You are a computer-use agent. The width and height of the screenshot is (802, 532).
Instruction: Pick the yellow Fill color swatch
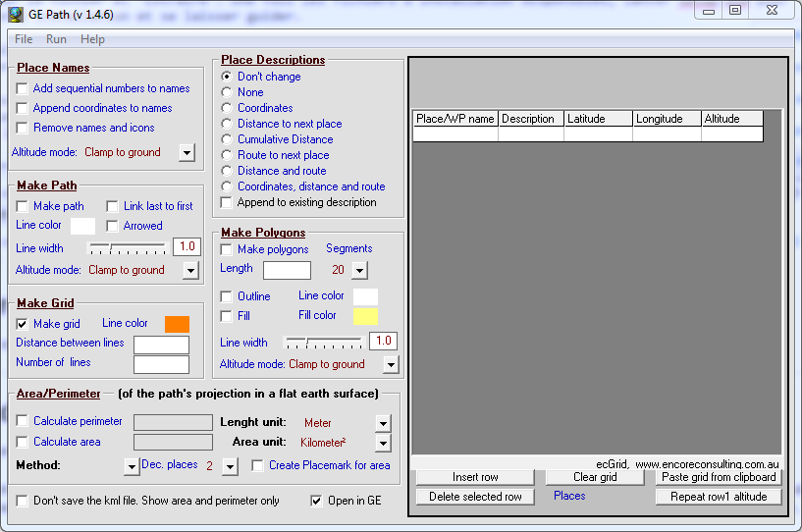(x=366, y=316)
